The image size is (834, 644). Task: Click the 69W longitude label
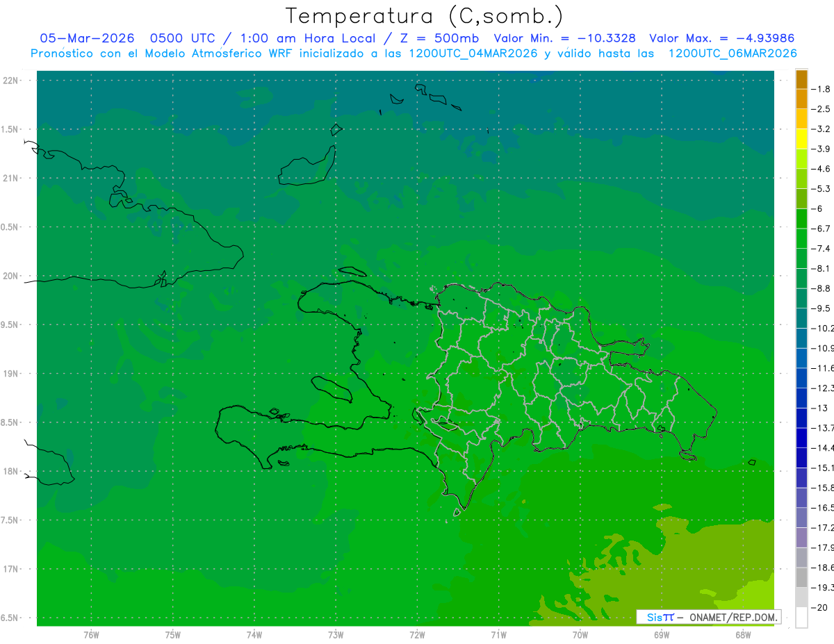point(661,635)
